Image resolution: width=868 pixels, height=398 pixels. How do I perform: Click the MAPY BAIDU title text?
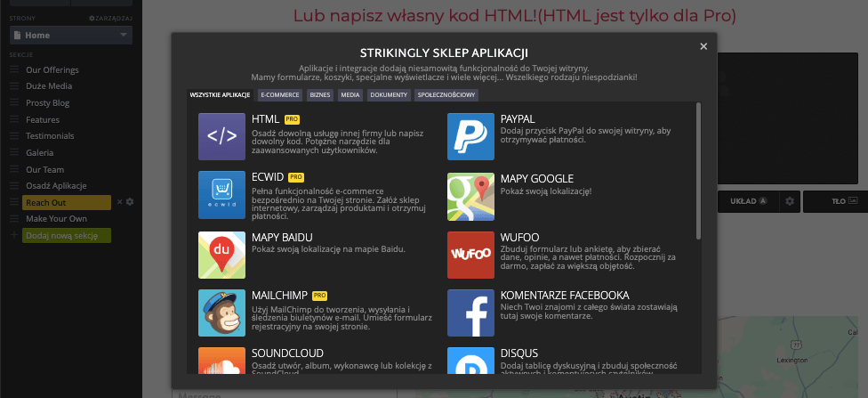point(282,237)
